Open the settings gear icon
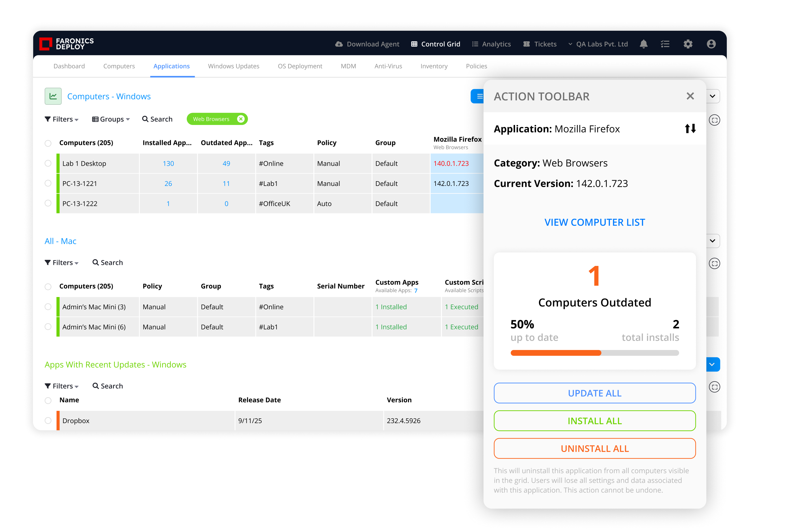 tap(688, 44)
